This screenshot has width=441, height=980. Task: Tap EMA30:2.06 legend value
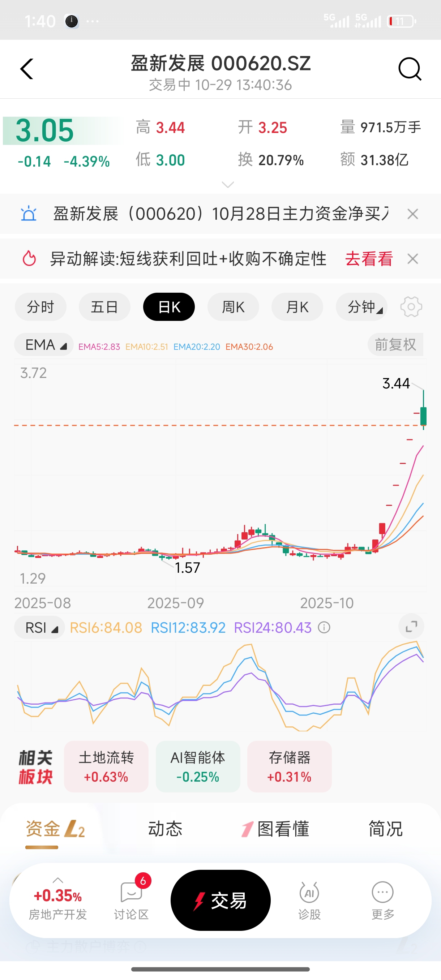[249, 347]
